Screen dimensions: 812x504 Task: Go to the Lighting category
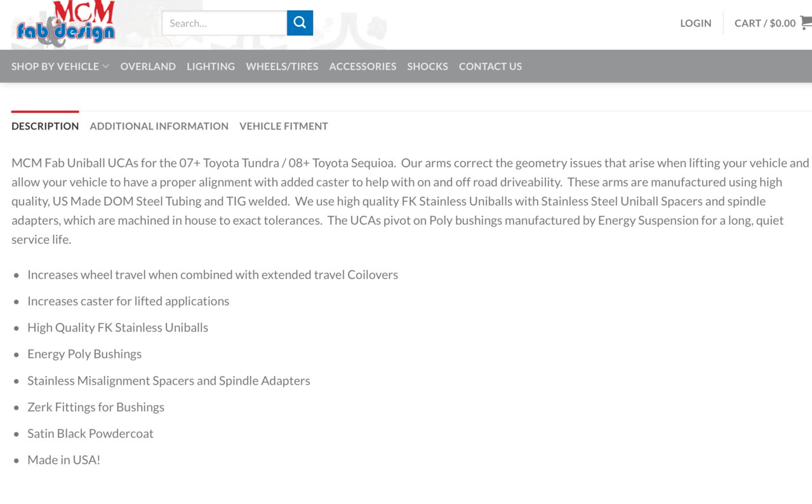211,66
